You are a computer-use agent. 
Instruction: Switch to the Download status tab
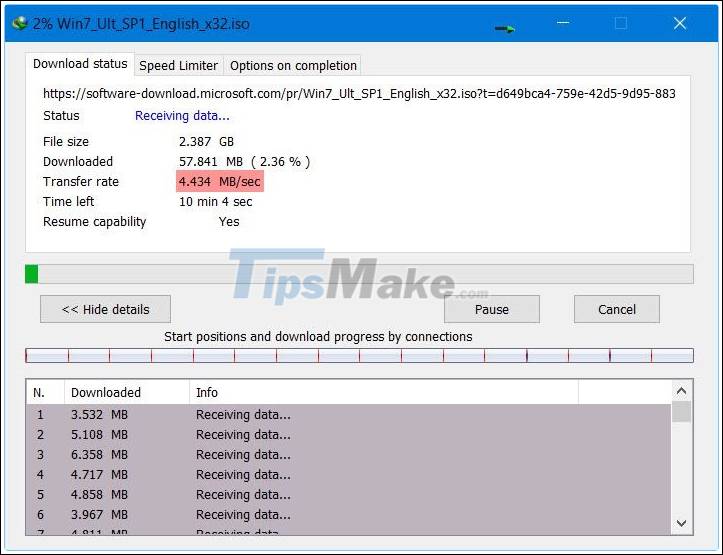(80, 64)
